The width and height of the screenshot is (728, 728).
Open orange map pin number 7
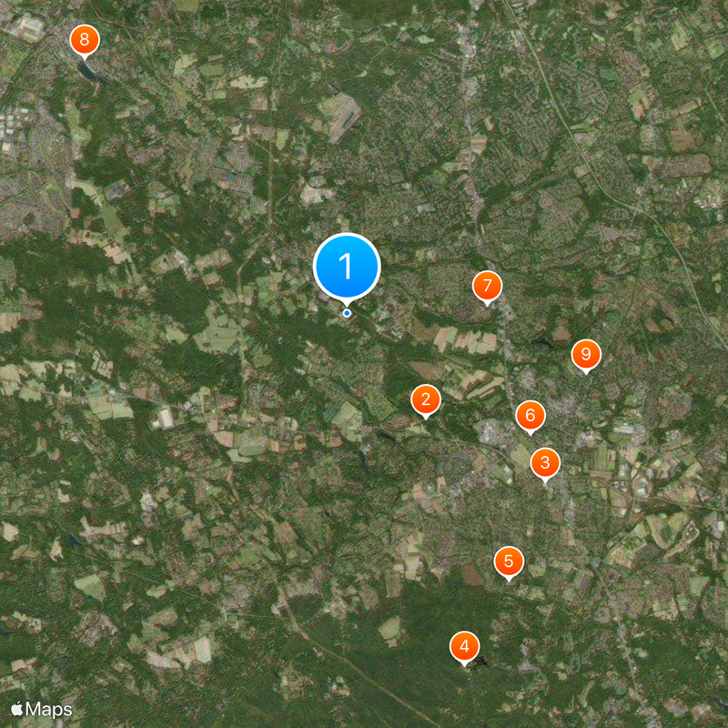pyautogui.click(x=487, y=287)
